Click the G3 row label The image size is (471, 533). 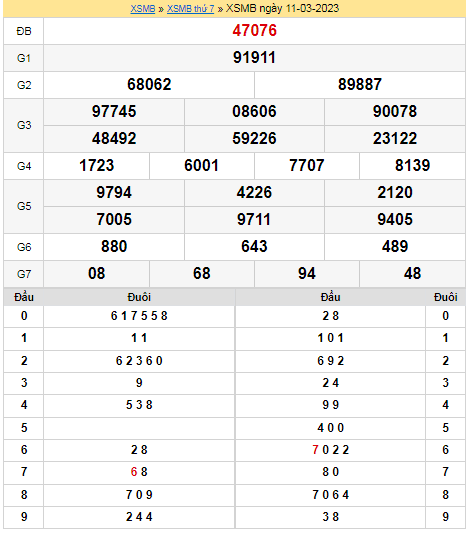click(x=24, y=125)
